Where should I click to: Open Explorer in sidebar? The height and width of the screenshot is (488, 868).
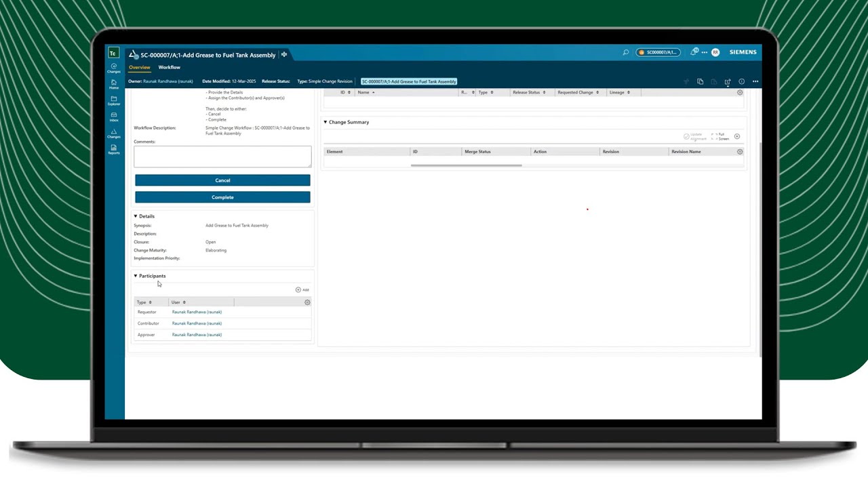(114, 100)
